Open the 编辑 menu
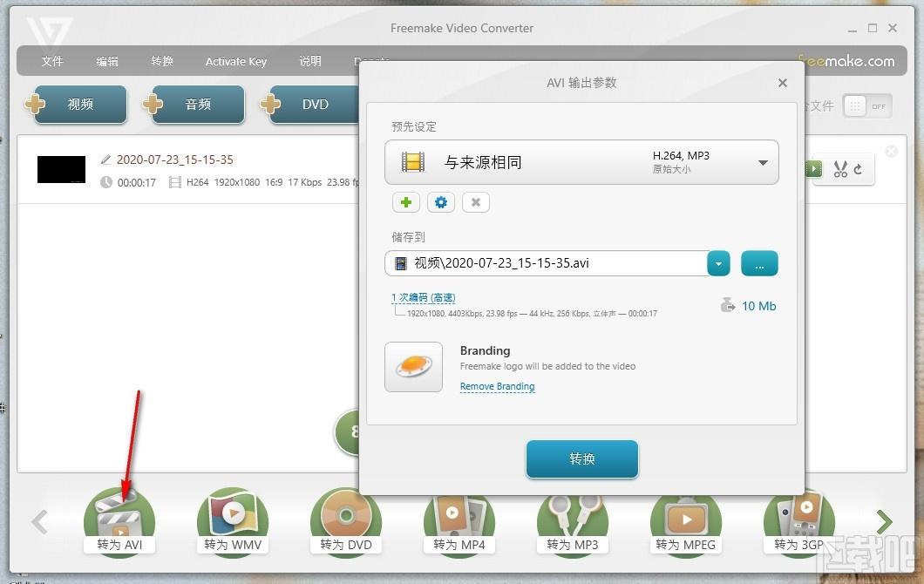924x584 pixels. [107, 61]
